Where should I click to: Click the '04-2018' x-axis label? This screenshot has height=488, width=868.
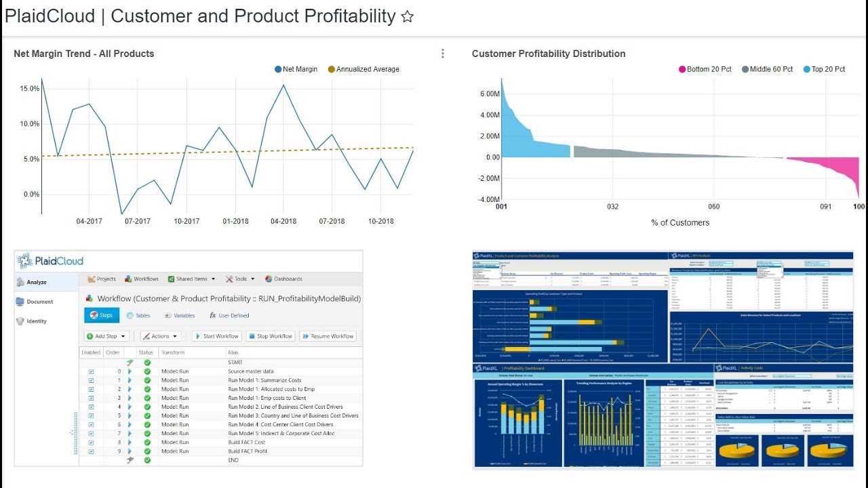pos(283,221)
